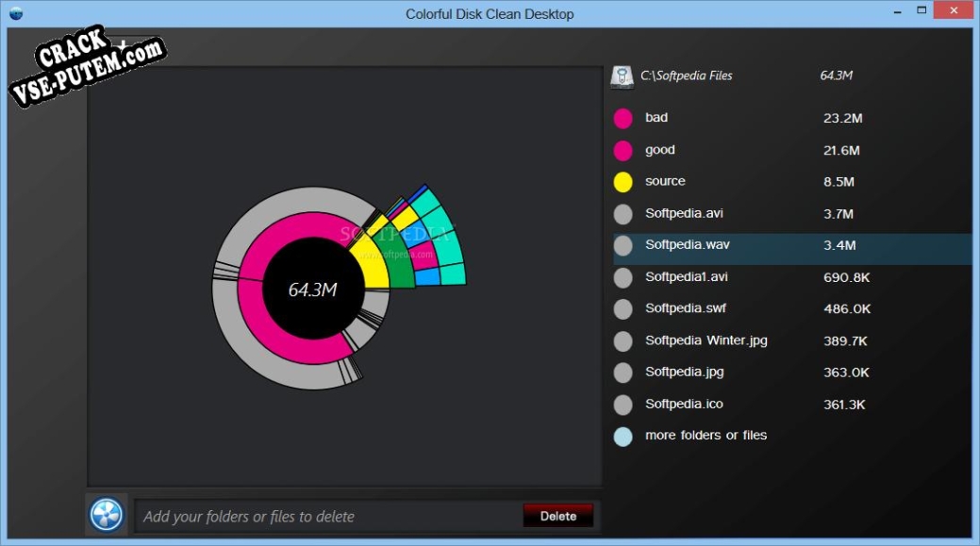Image resolution: width=980 pixels, height=546 pixels.
Task: Click the gray circle beside Softpedia Winter.jpg
Action: coord(623,341)
